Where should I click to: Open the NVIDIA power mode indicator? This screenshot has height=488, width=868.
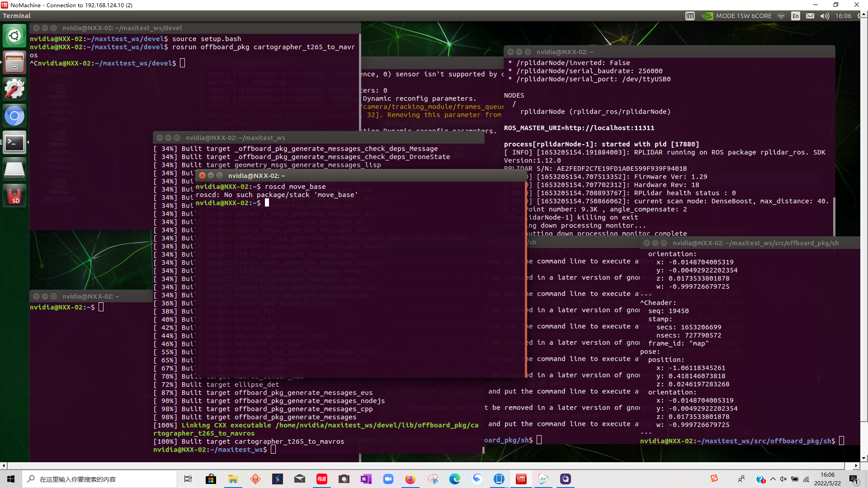[708, 16]
